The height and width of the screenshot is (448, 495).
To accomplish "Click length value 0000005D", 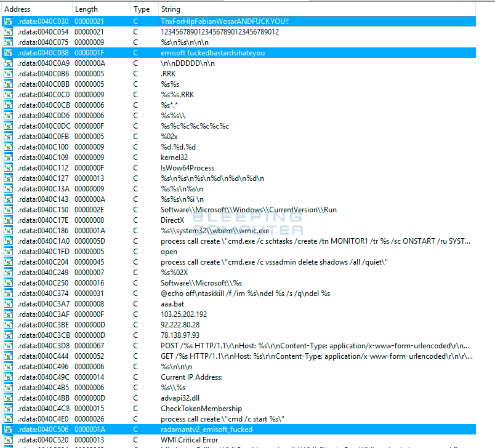I will tap(90, 241).
